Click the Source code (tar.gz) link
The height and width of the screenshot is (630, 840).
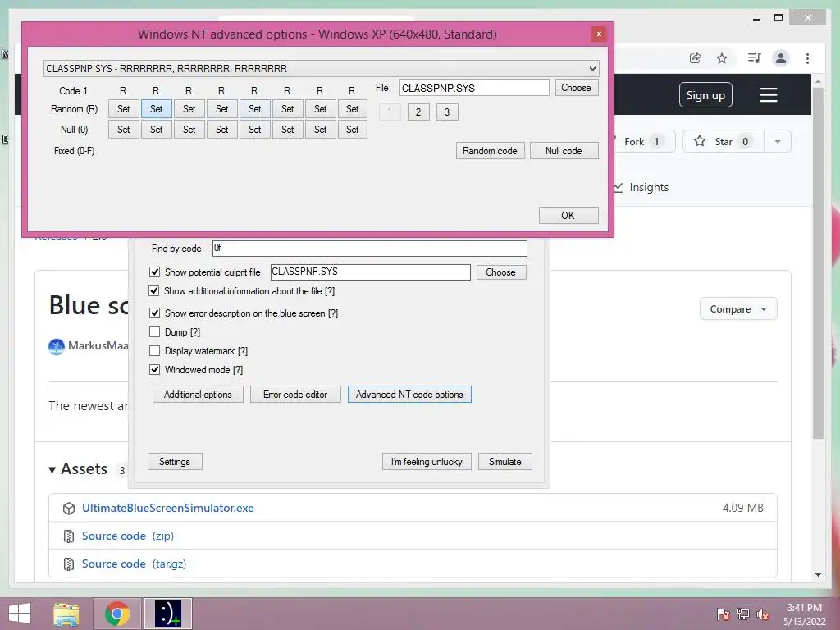pos(134,564)
